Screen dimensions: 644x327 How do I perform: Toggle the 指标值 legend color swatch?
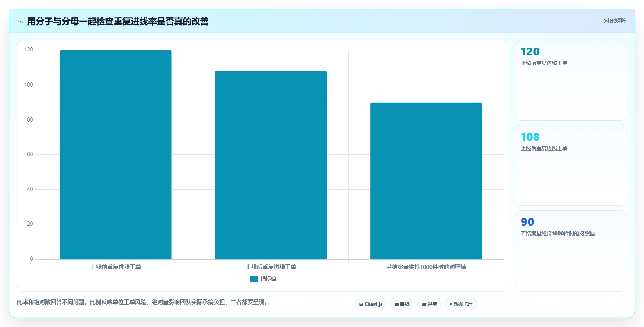point(254,279)
